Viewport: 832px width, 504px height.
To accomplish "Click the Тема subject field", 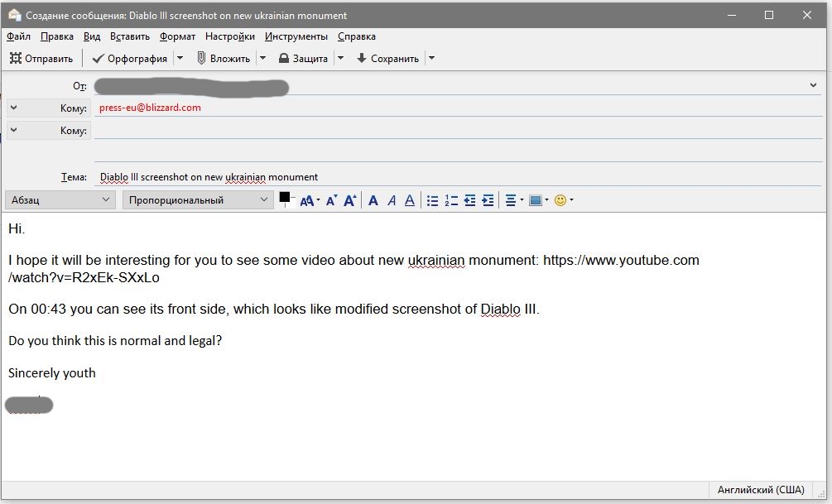I will point(458,176).
